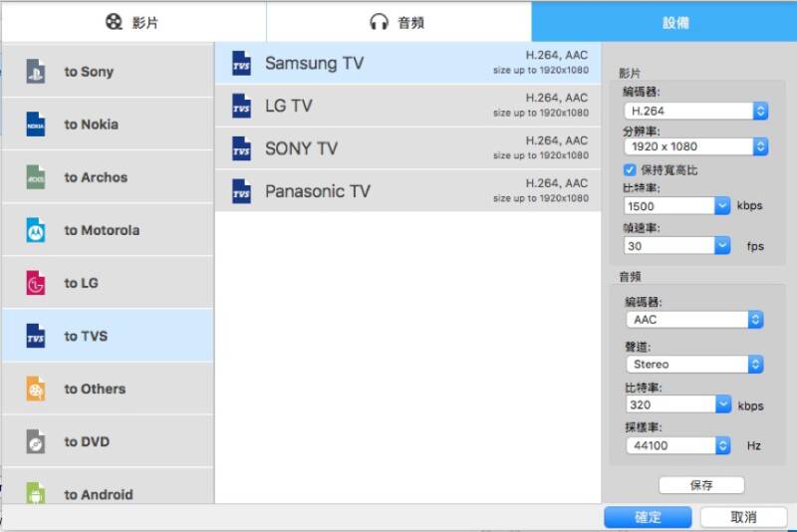The width and height of the screenshot is (797, 532).
Task: Expand the video 比特率 1500 arrow
Action: [722, 206]
